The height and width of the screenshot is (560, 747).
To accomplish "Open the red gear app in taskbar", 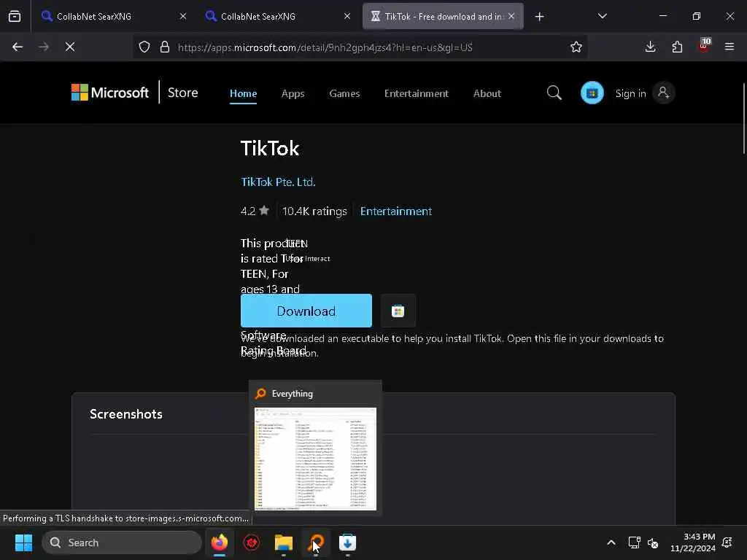I will (x=252, y=542).
